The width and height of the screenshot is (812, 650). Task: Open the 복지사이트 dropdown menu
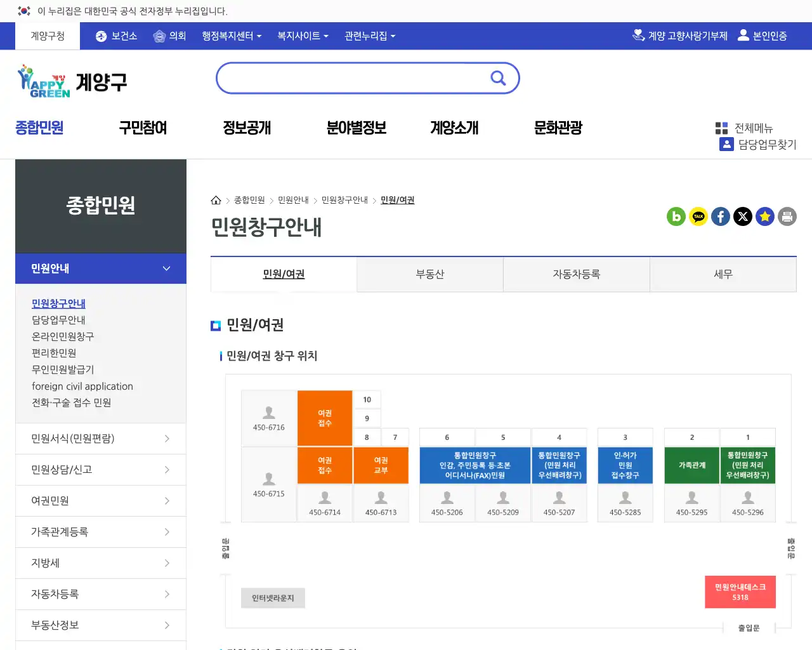(302, 36)
